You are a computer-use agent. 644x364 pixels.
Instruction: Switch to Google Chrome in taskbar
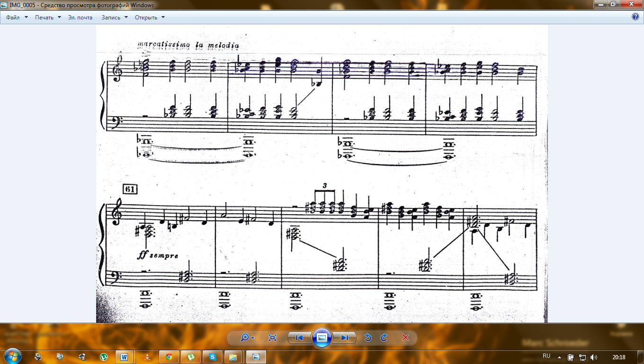click(x=169, y=356)
